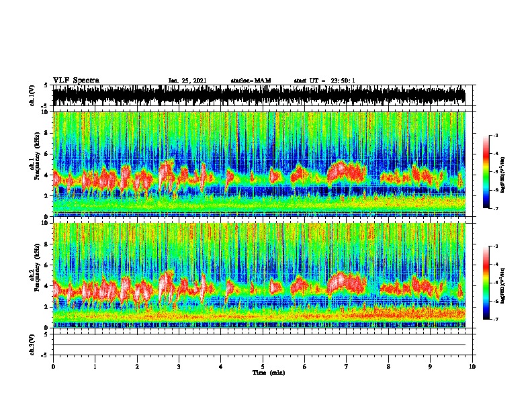Click the "Time (min)" x-axis label

pos(269,373)
